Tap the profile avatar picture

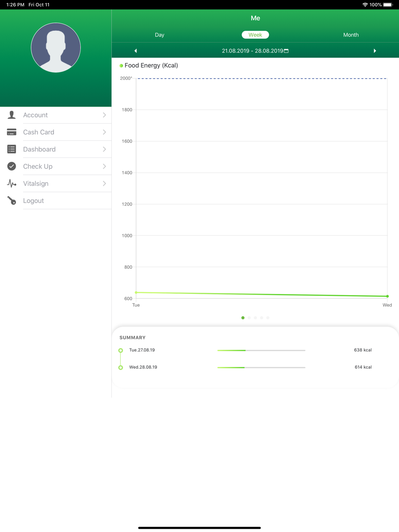click(x=56, y=47)
